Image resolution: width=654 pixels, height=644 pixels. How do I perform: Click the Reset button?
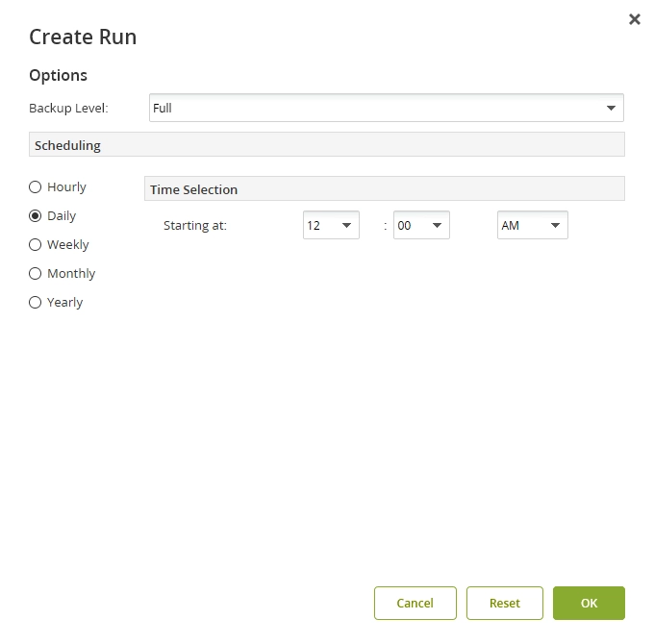pyautogui.click(x=505, y=603)
